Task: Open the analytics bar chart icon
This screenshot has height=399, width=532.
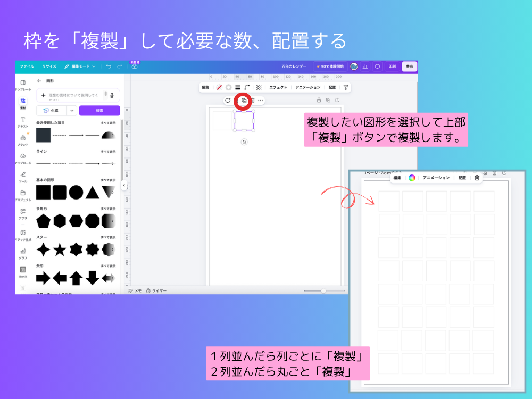Action: pyautogui.click(x=365, y=66)
